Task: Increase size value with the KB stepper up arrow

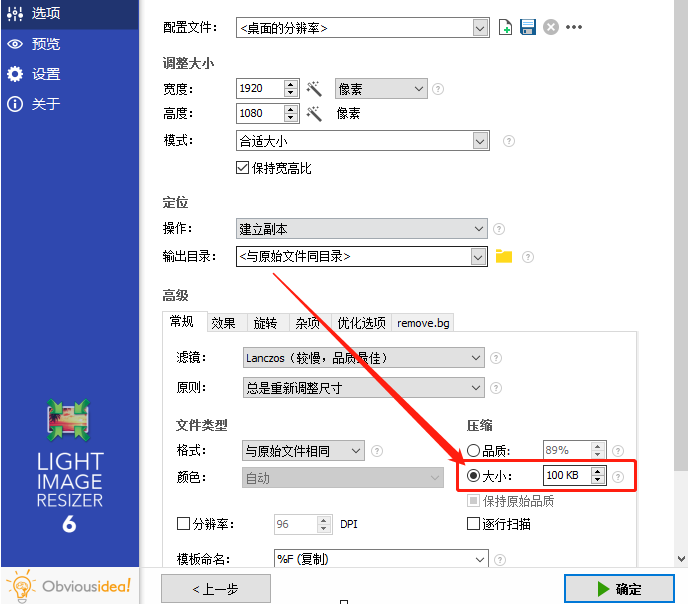Action: [x=598, y=471]
